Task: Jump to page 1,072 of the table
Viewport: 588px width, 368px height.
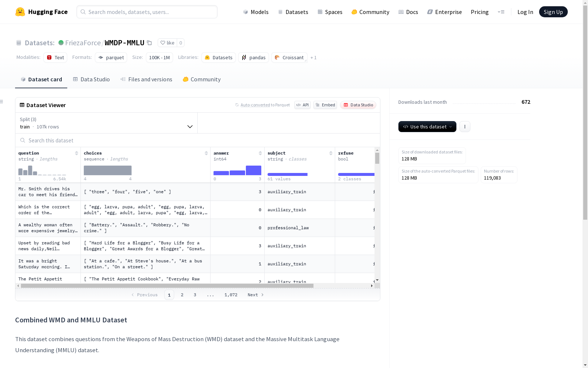Action: [x=231, y=295]
